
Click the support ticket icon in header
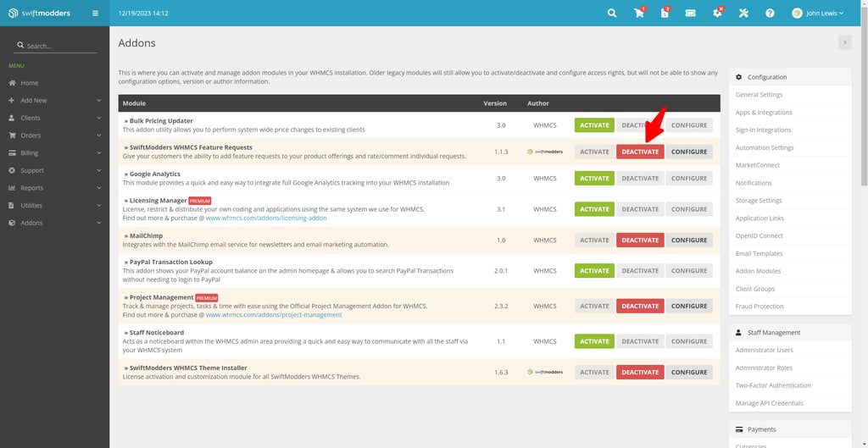[x=691, y=14]
